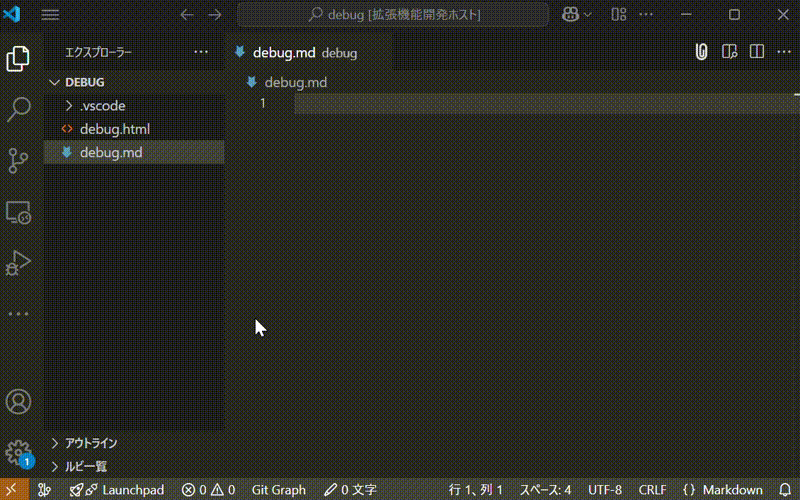This screenshot has height=500, width=800.
Task: Open Explorer views and more actions ellipsis
Action: pos(201,52)
